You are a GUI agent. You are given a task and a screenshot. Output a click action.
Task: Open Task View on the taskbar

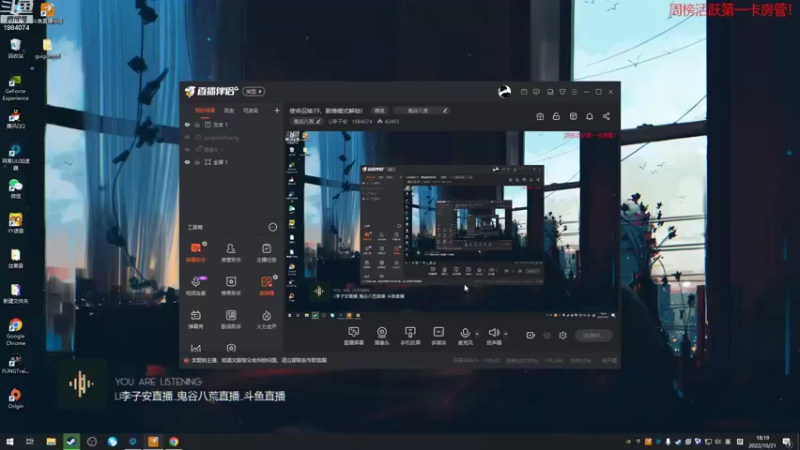(x=30, y=441)
